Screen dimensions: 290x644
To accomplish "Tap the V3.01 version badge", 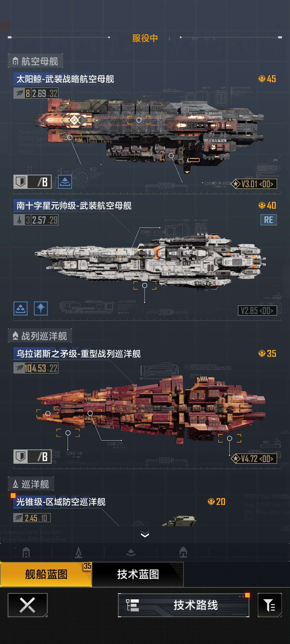I will (x=254, y=184).
